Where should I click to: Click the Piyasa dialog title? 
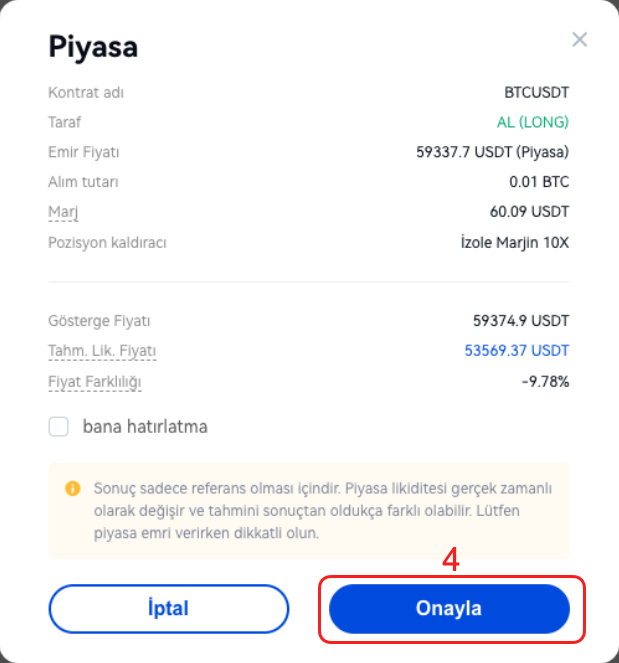[93, 46]
